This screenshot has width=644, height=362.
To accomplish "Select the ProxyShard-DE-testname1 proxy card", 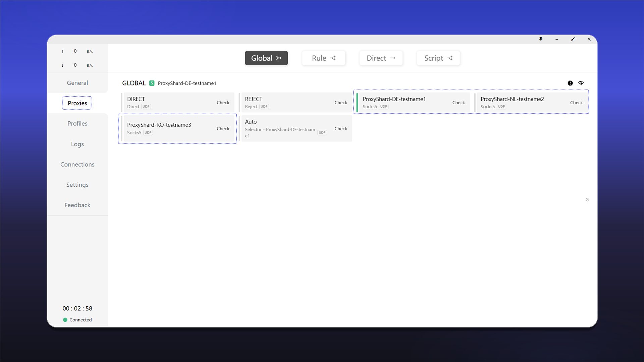I will pos(413,103).
